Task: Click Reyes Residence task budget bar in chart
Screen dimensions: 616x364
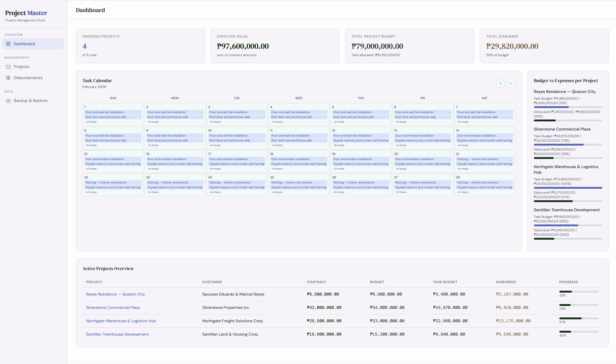Action: pos(568,107)
